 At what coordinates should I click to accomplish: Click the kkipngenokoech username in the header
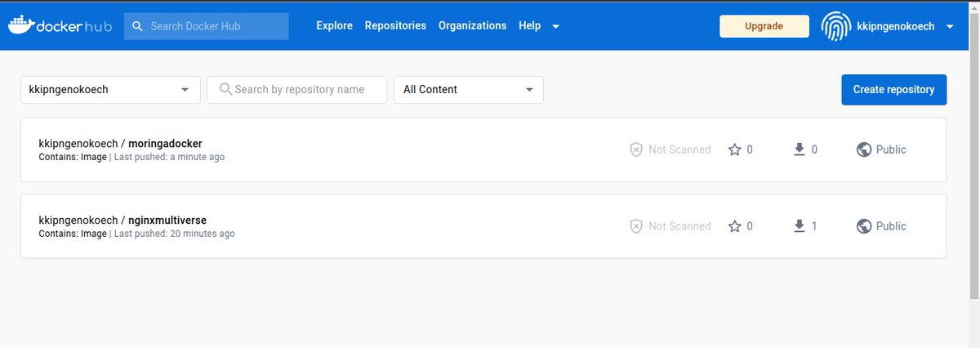click(897, 26)
